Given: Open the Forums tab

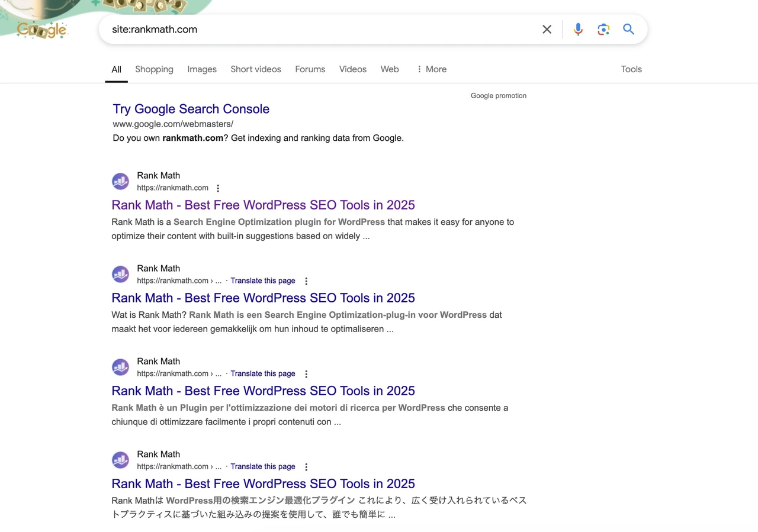Looking at the screenshot, I should [x=310, y=69].
